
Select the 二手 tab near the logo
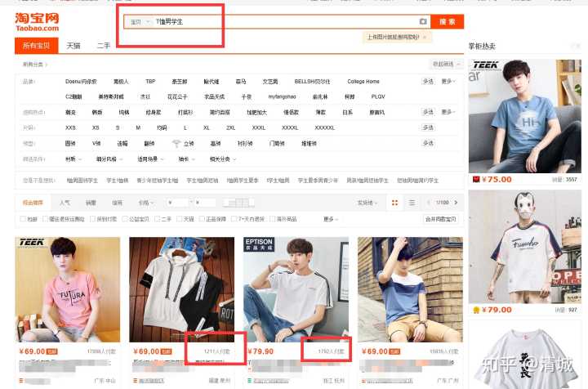click(x=104, y=46)
